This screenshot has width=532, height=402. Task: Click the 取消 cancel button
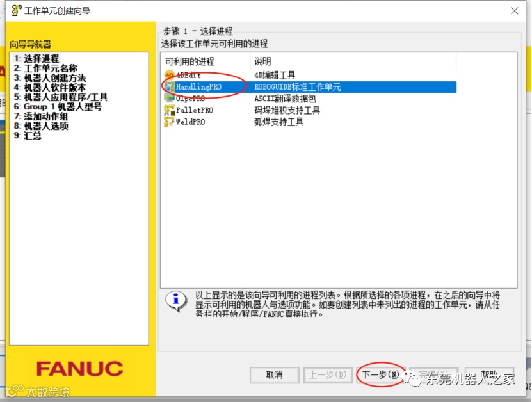pos(274,375)
